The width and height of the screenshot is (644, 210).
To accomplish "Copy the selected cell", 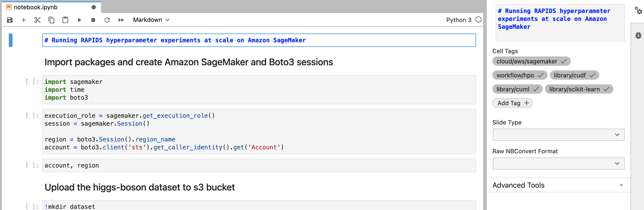I will coord(51,20).
